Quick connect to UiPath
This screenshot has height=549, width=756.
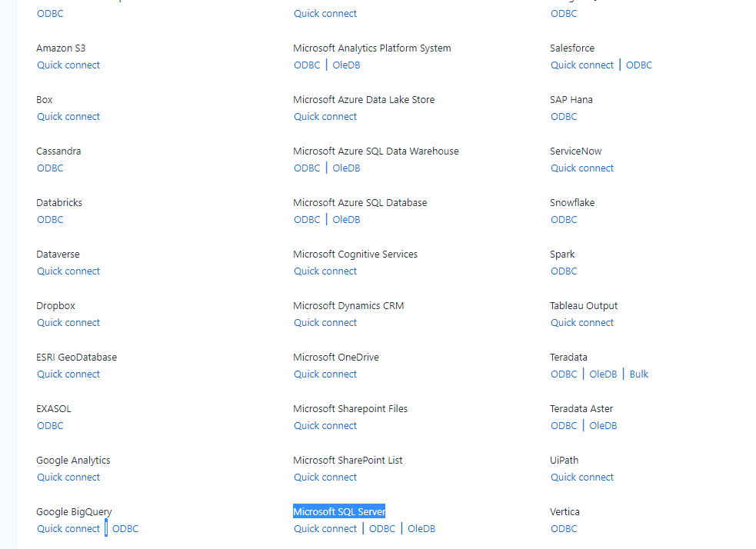pyautogui.click(x=581, y=477)
